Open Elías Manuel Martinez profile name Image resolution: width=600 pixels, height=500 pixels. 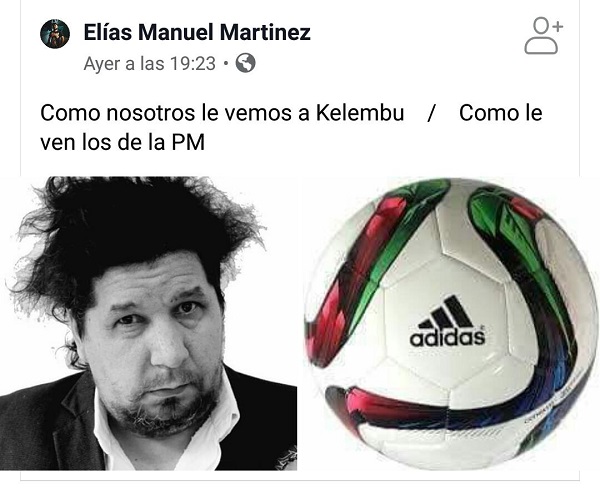pyautogui.click(x=197, y=32)
